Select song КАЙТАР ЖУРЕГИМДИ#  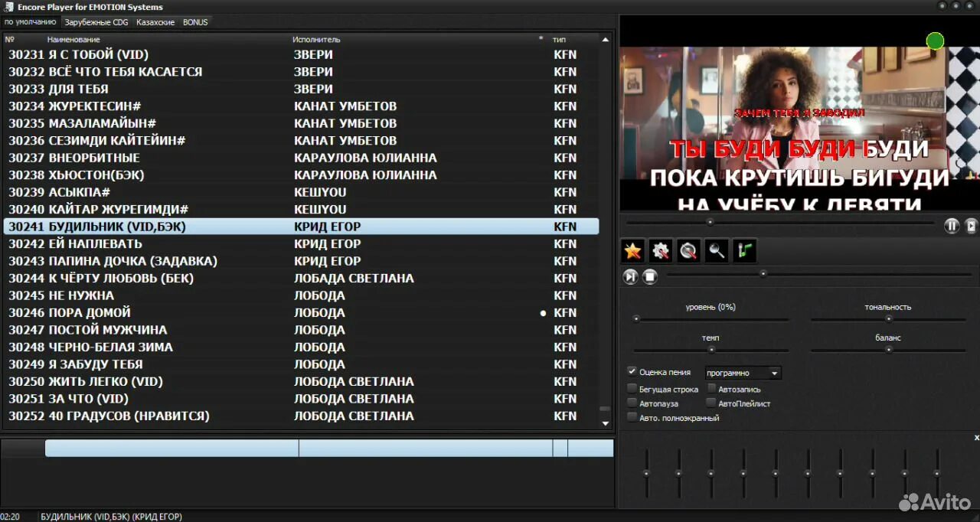[301, 210]
